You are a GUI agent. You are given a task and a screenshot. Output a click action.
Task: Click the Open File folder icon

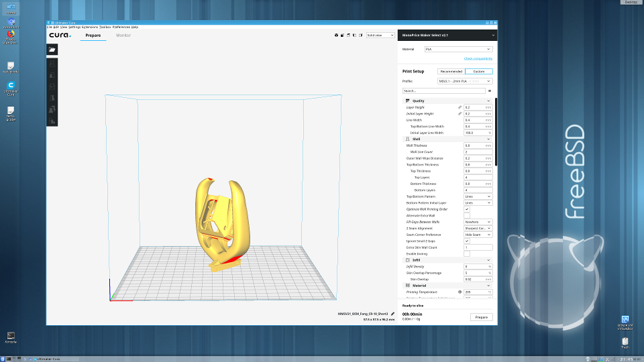tap(52, 50)
